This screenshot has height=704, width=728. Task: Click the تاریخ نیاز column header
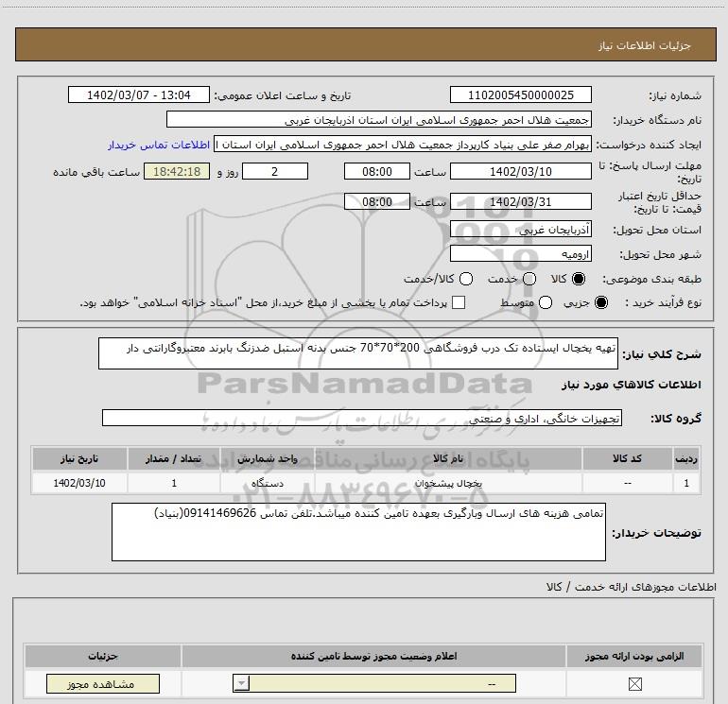79,458
